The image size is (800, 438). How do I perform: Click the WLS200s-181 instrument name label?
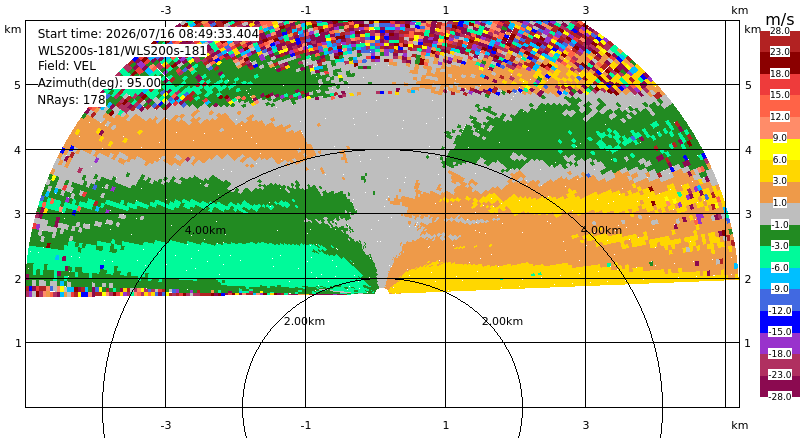(122, 51)
